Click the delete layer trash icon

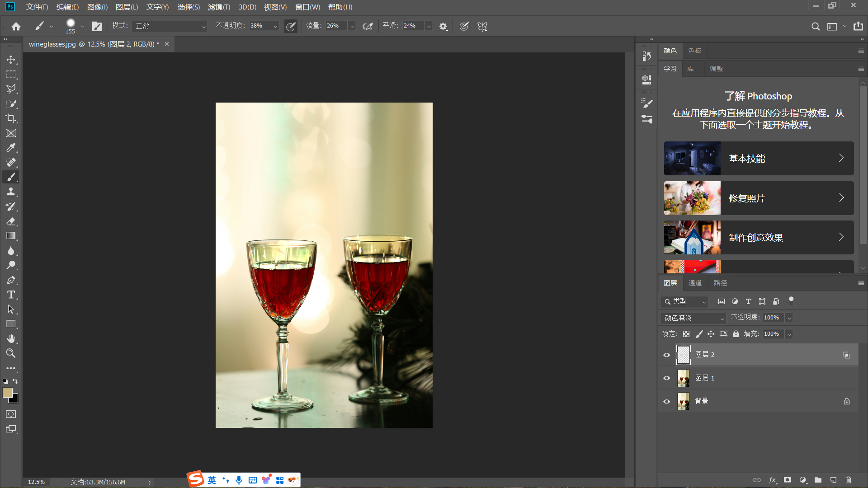pos(848,480)
